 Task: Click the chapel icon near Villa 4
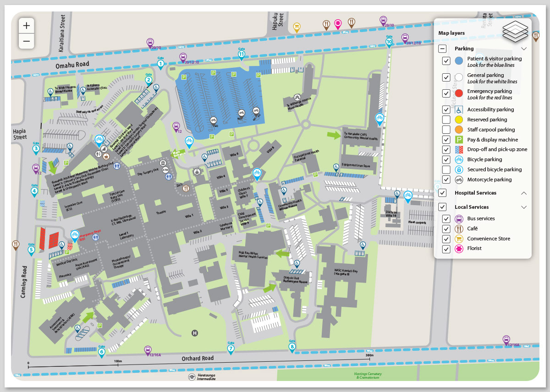pos(197,172)
